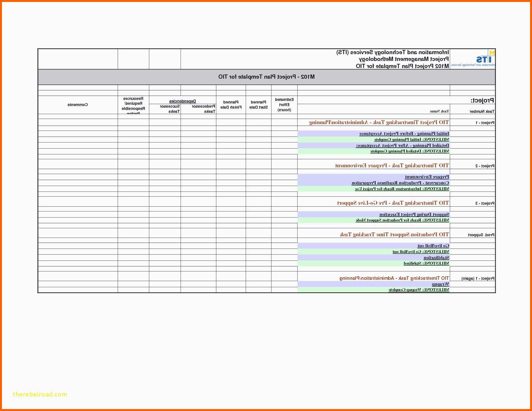Select the 'Go live/Roll out' task link
Screen dimensions: 532x411
point(433,246)
